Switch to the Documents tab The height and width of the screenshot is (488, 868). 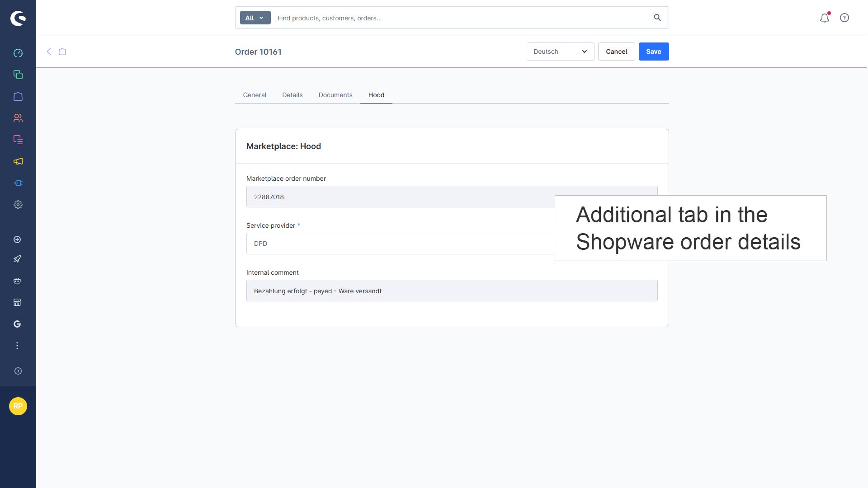pyautogui.click(x=335, y=95)
